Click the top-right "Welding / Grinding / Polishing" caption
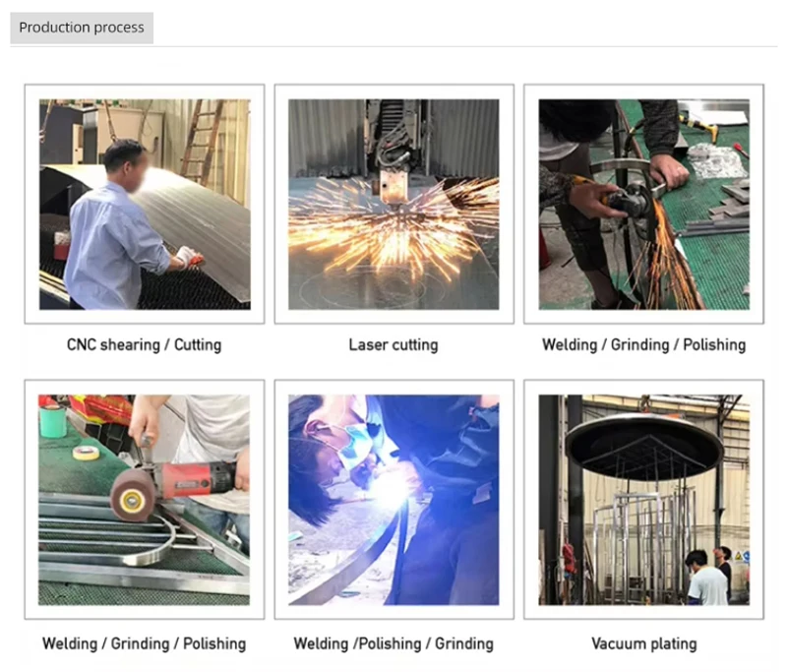This screenshot has width=787, height=672. 644,344
